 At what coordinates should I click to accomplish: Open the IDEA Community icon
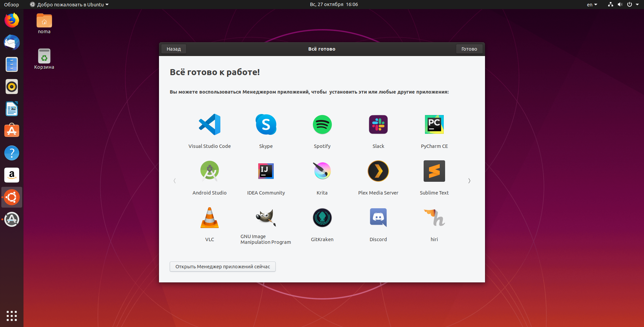[266, 171]
